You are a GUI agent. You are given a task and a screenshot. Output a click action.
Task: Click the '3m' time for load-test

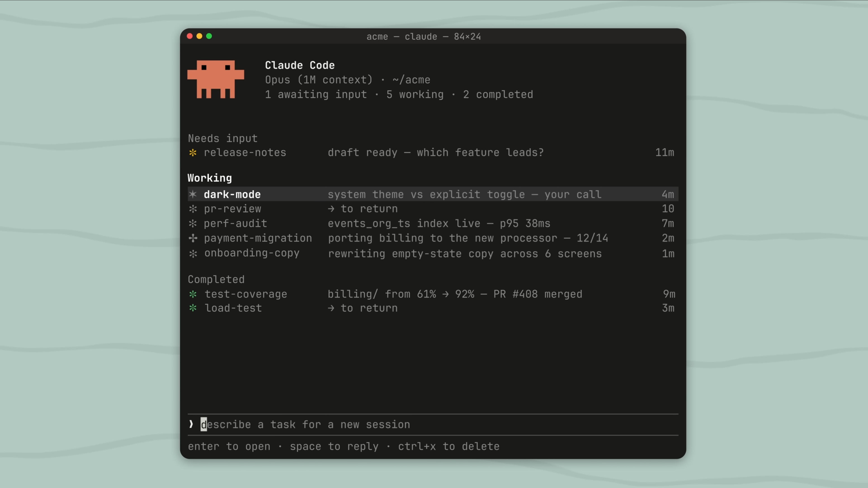[668, 308]
